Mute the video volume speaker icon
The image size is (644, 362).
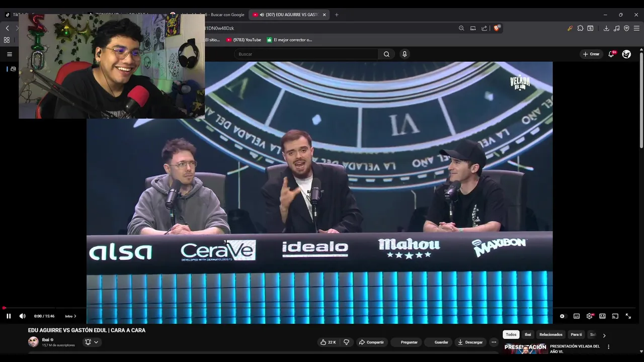pos(22,316)
